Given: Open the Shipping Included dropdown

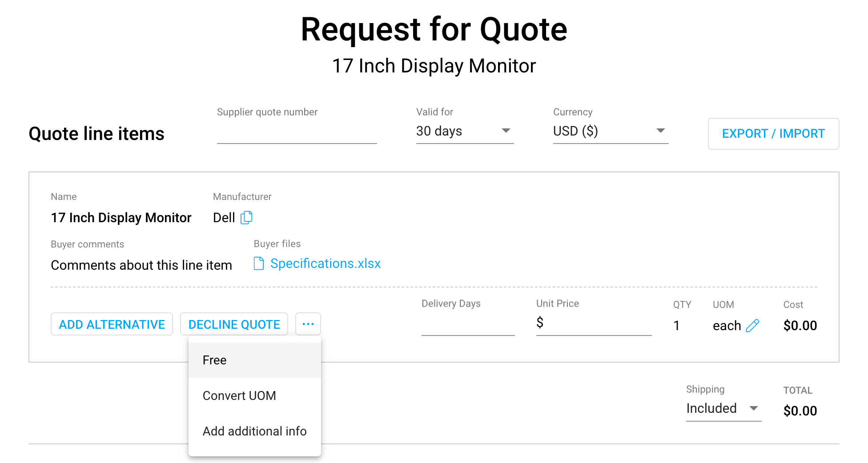Looking at the screenshot, I should click(723, 408).
